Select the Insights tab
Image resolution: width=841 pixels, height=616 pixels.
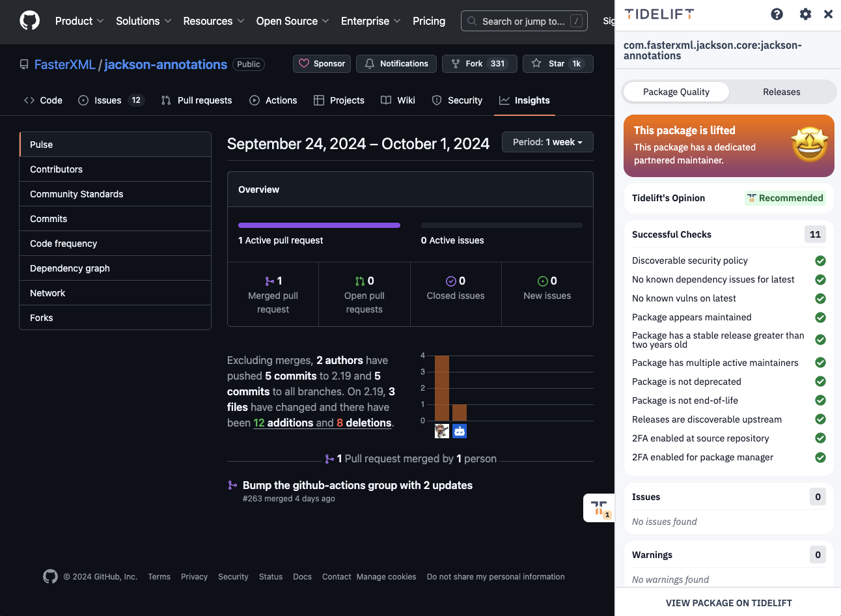pyautogui.click(x=525, y=100)
